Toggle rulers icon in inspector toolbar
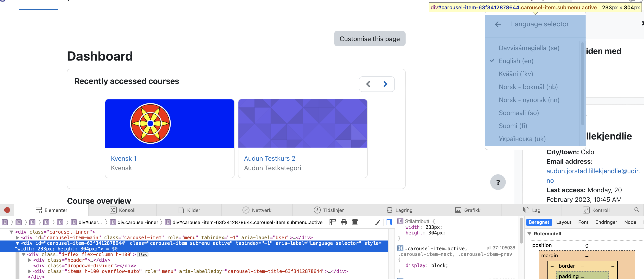Screen dimensions: 644x279 coord(333,222)
